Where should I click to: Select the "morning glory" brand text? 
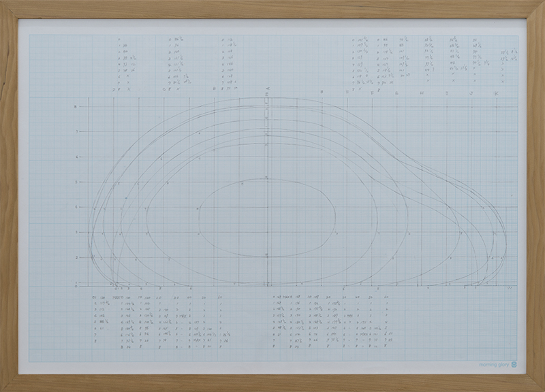(x=494, y=365)
